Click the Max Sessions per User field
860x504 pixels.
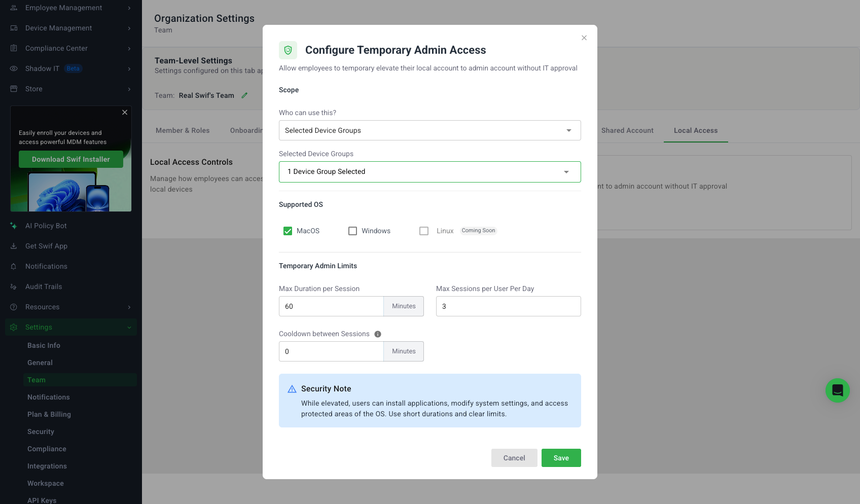[508, 306]
